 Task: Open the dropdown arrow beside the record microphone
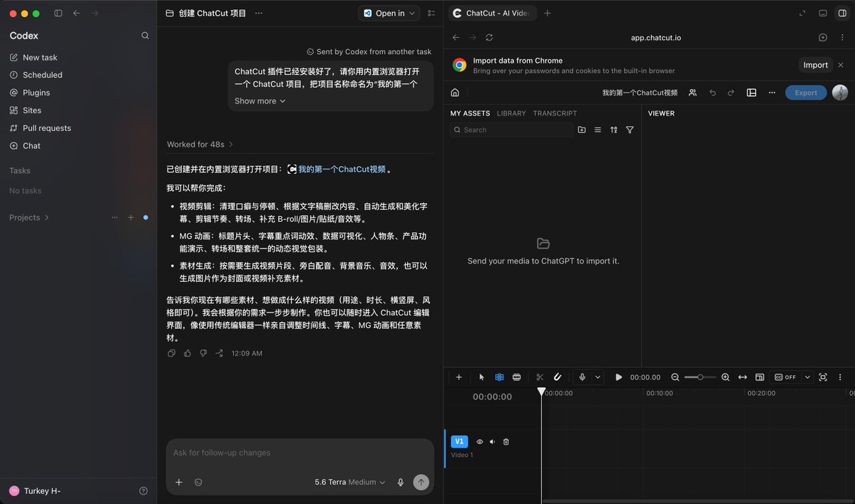pyautogui.click(x=598, y=377)
